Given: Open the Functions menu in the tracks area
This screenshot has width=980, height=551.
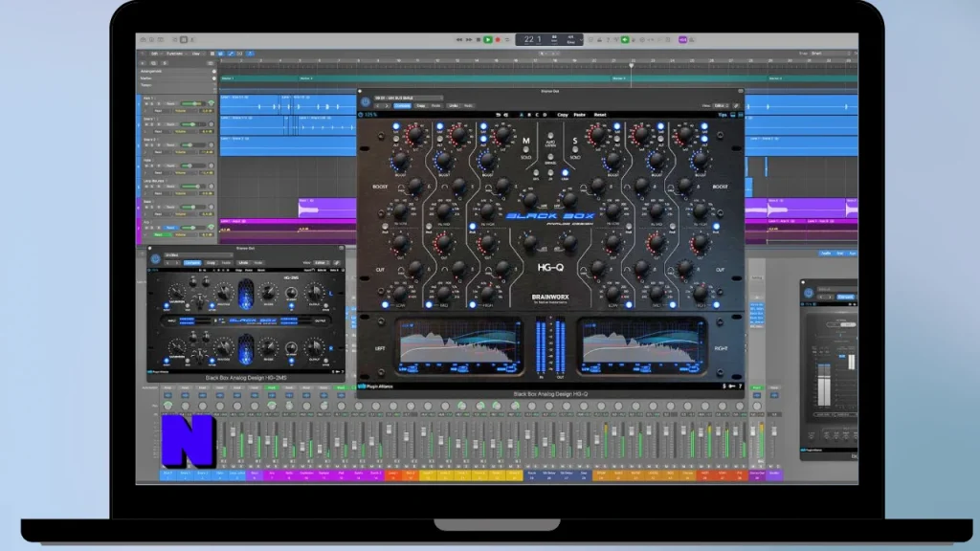Looking at the screenshot, I should pos(175,54).
